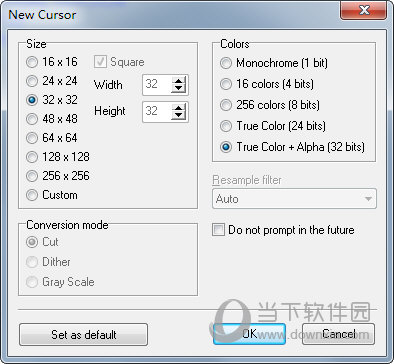Close the New Cursor dialog window
This screenshot has width=394, height=364.
[x=364, y=10]
